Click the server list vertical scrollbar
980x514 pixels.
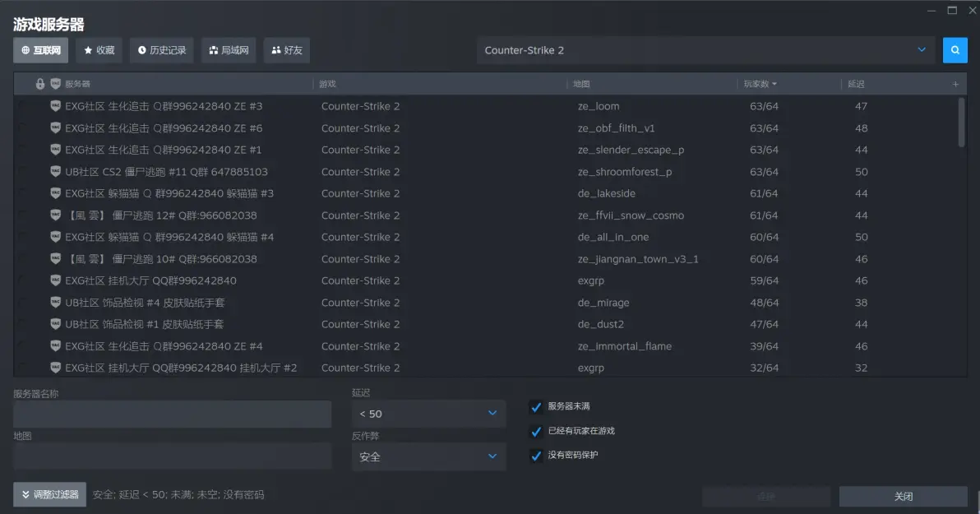click(962, 122)
